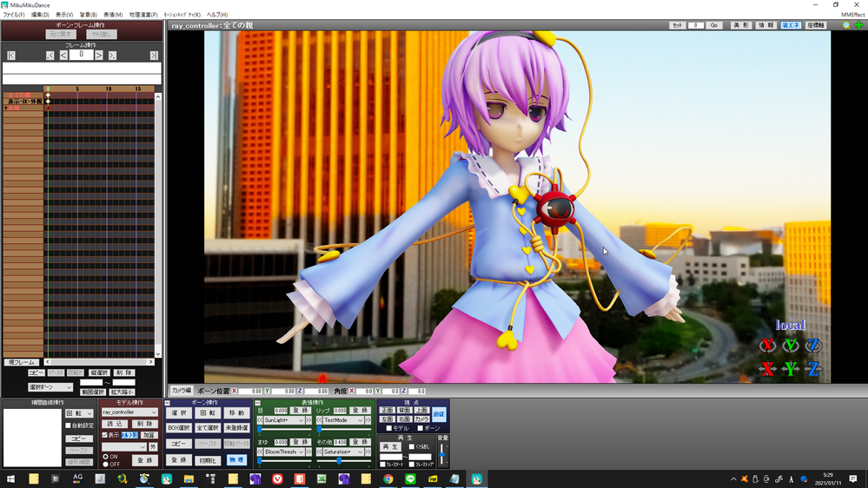Screen dimensions: 868x488
Task: Uncheck the 表示 model display checkbox
Action: point(104,435)
